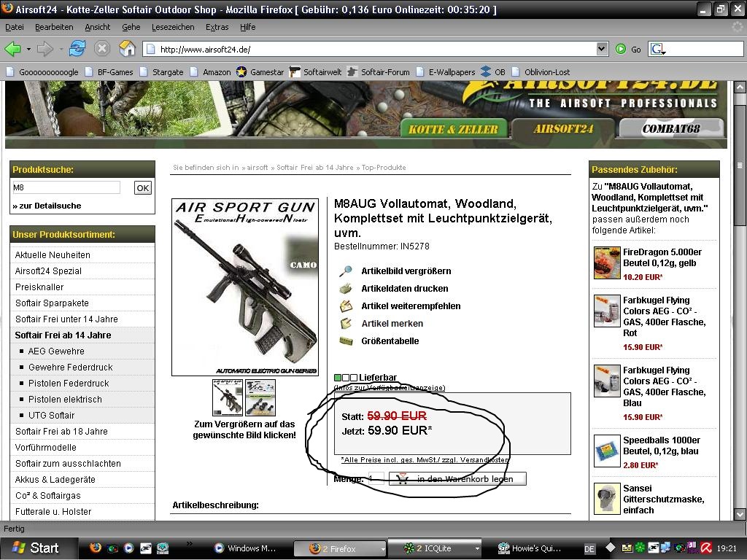
Task: Open the Google search engine dropdown
Action: click(659, 49)
